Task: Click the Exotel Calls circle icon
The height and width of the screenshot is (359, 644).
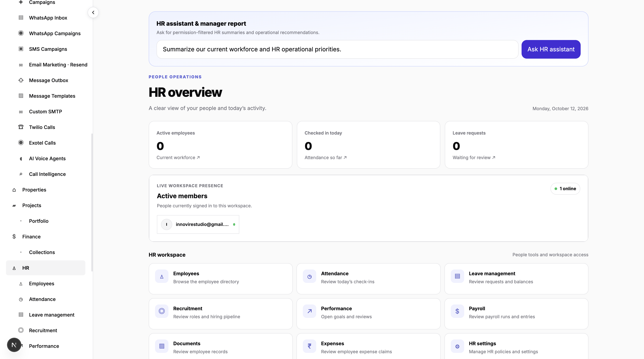Action: point(21,143)
